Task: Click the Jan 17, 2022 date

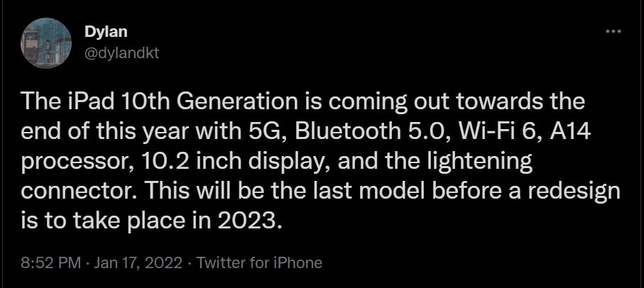Action: pos(138,262)
